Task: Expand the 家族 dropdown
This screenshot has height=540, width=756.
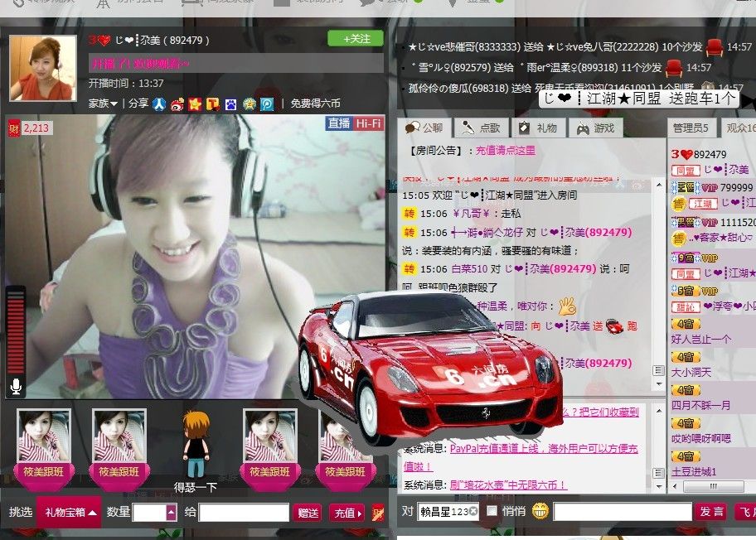Action: [103, 104]
